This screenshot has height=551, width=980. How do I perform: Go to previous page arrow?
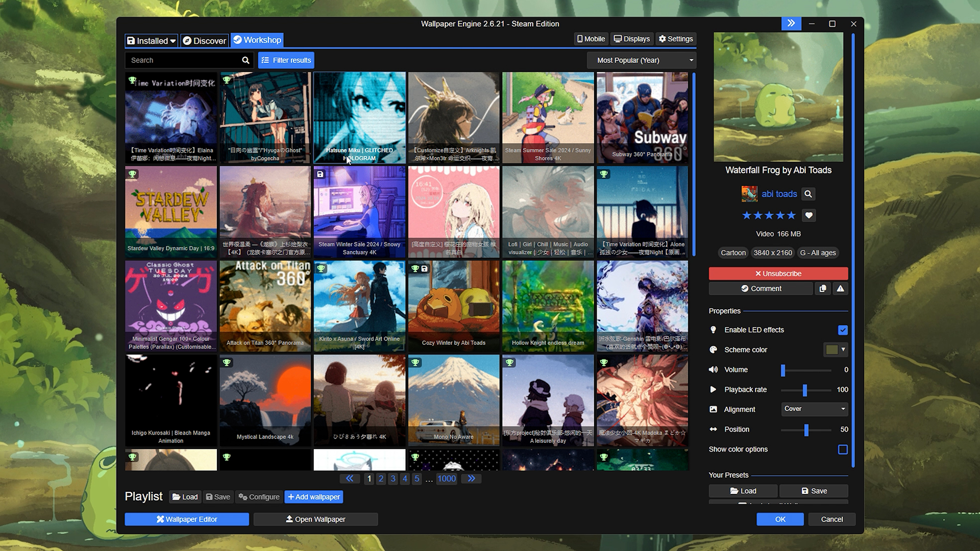point(350,479)
